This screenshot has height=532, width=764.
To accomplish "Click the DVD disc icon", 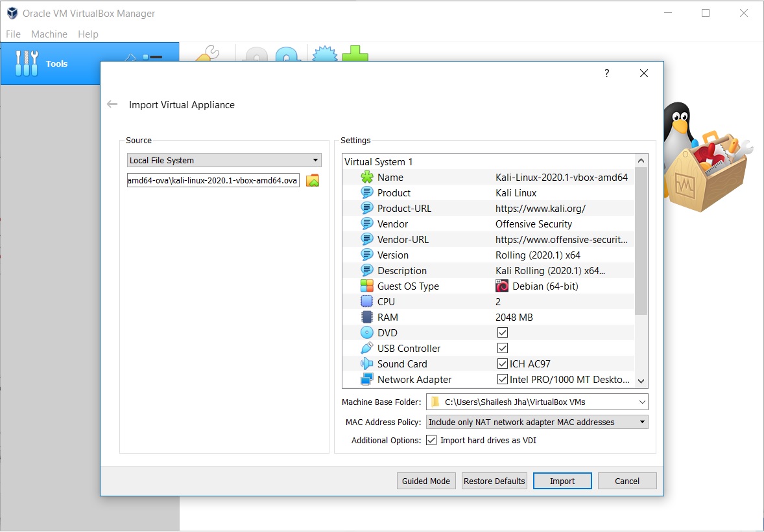I will click(367, 333).
